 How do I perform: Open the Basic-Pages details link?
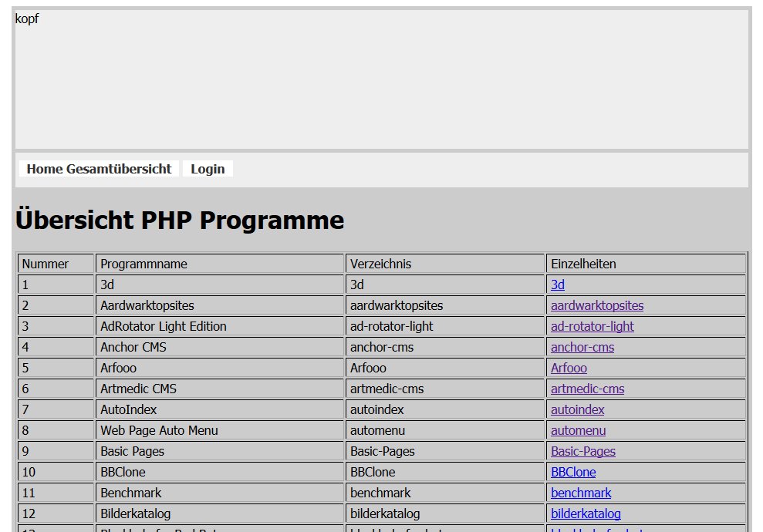(x=583, y=451)
